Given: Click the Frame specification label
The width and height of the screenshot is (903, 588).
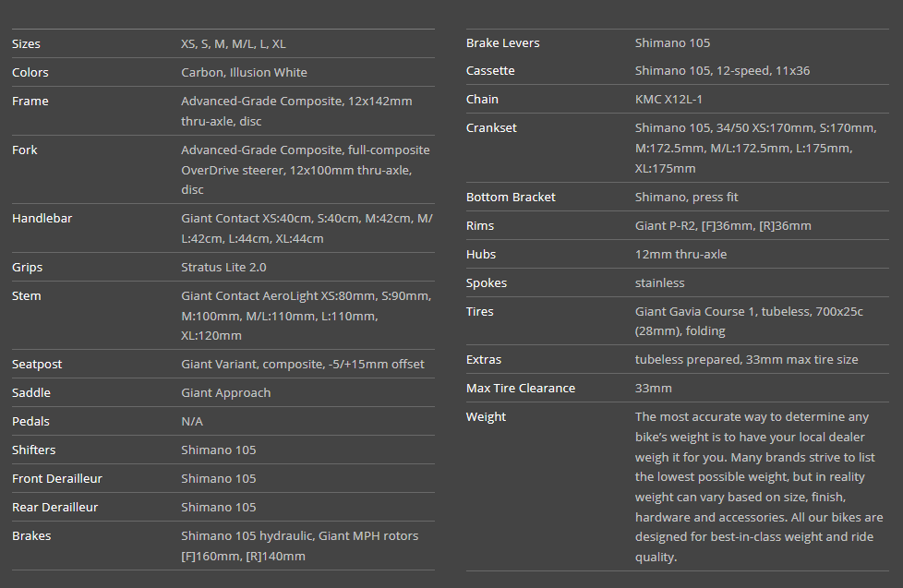Looking at the screenshot, I should click(30, 102).
